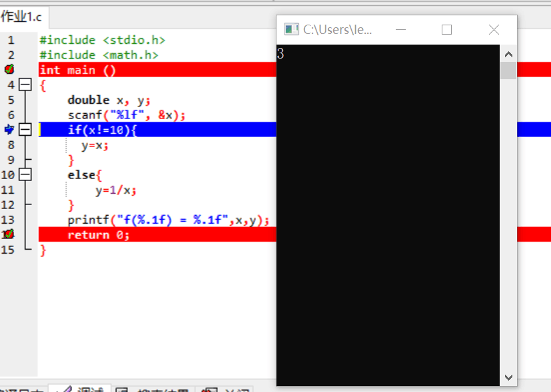551x392 pixels.
Task: Click line number 11 in the gutter
Action: (7, 190)
